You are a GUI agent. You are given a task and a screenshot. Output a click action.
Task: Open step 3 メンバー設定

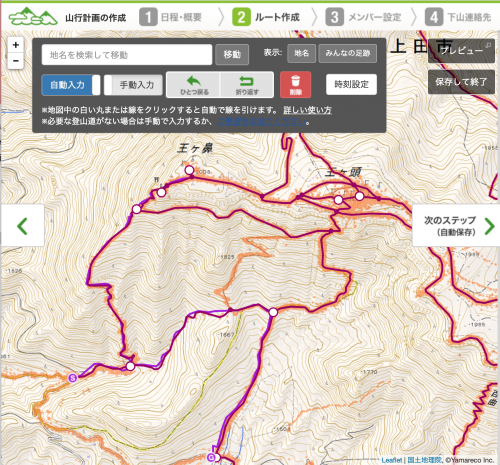363,17
